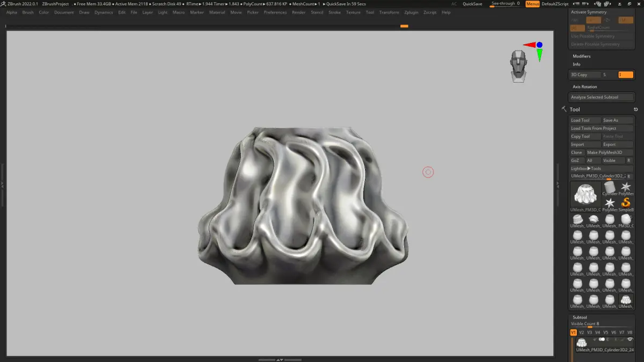Click the subtool UMesh_PM3D_Cylinder3D2 thumbnail
The image size is (644, 362).
point(582,342)
